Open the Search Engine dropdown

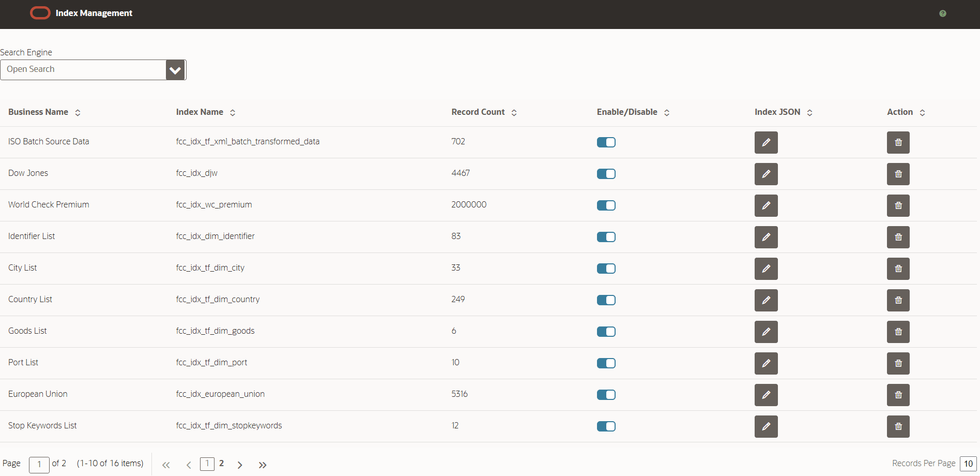(175, 69)
